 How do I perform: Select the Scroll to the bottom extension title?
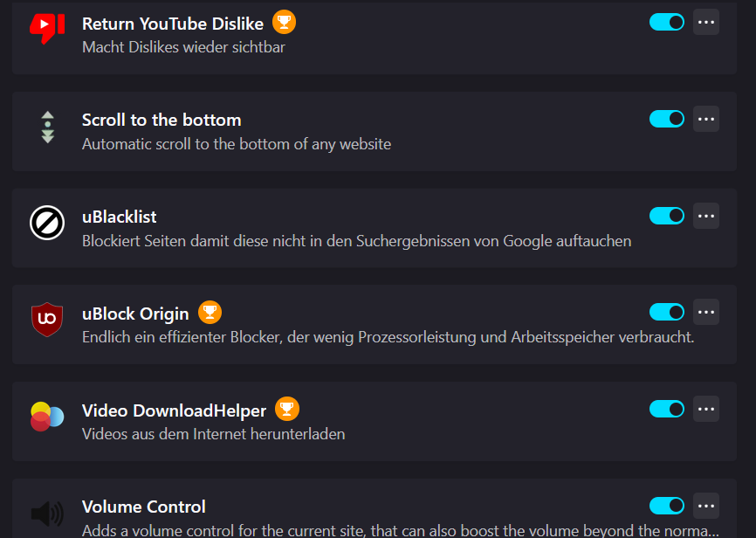coord(162,120)
